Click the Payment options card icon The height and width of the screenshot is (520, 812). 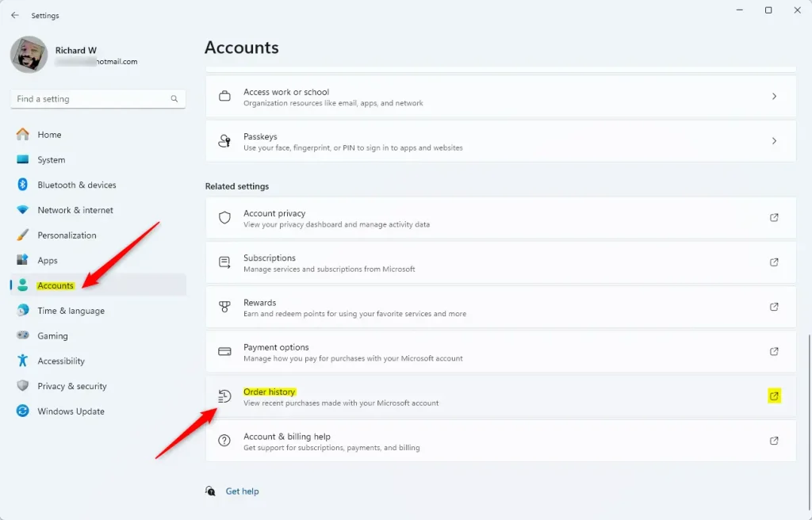click(224, 351)
